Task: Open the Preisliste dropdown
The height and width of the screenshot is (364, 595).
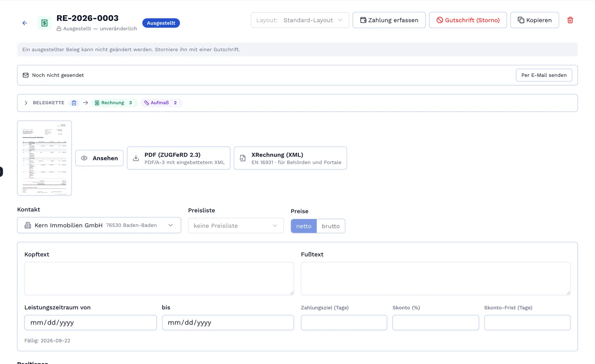Action: 236,226
